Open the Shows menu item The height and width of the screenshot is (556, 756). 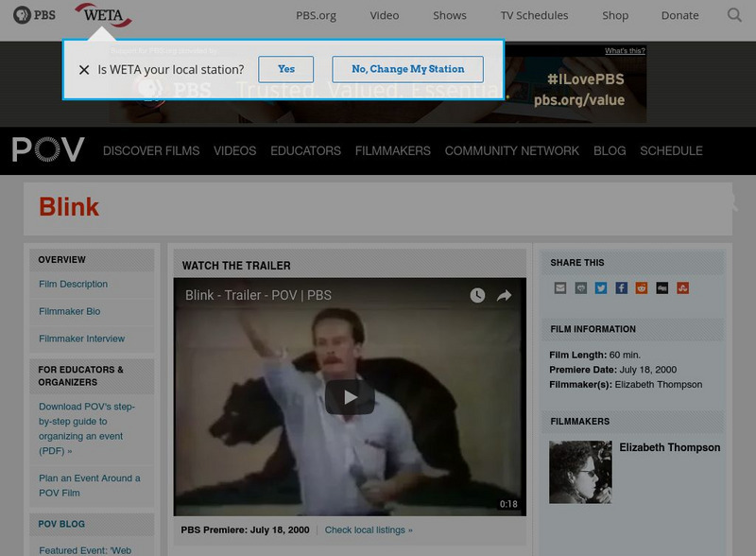click(450, 15)
